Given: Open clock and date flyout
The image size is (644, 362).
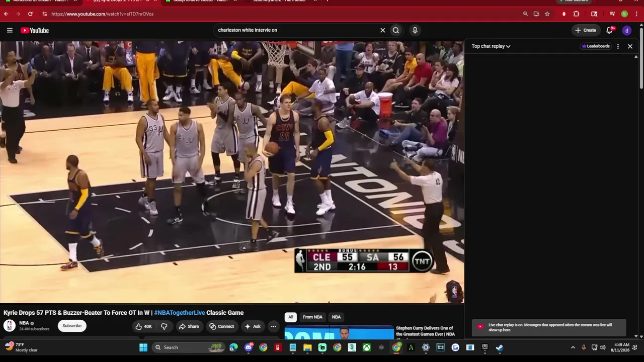Looking at the screenshot, I should pos(620,347).
